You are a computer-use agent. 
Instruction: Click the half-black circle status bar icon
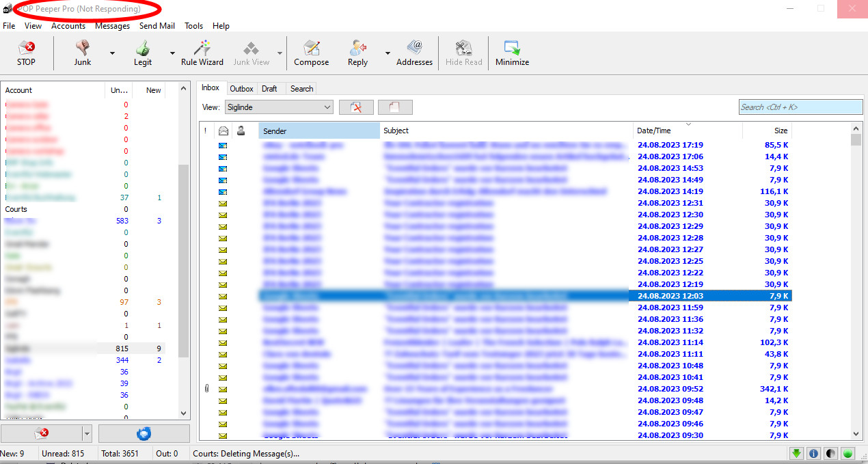click(x=831, y=453)
